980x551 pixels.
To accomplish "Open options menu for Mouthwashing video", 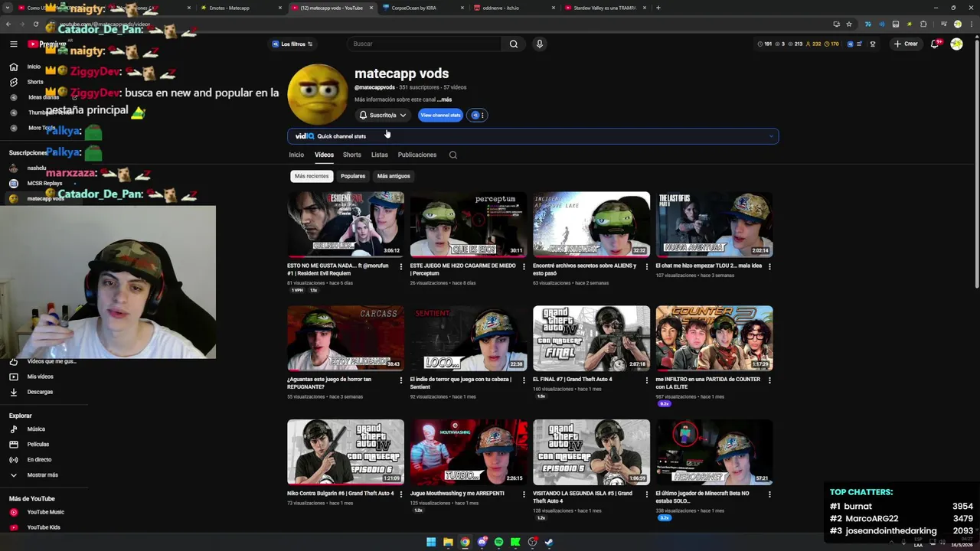I will 524,494.
